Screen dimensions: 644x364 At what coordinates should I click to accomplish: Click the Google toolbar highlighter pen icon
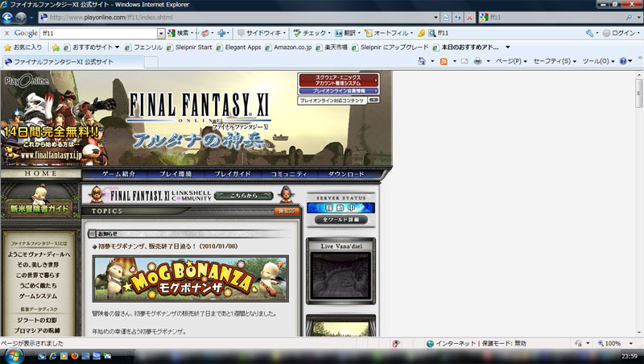pos(421,33)
